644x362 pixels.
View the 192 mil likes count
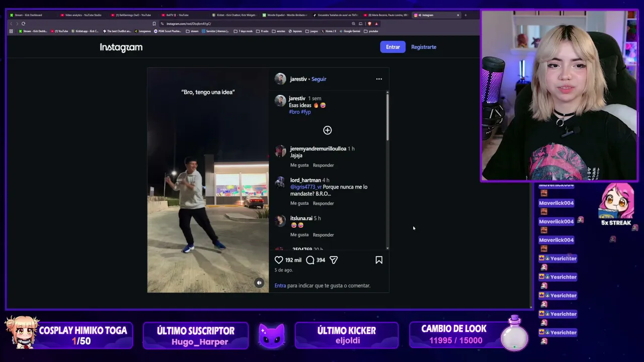pos(293,260)
